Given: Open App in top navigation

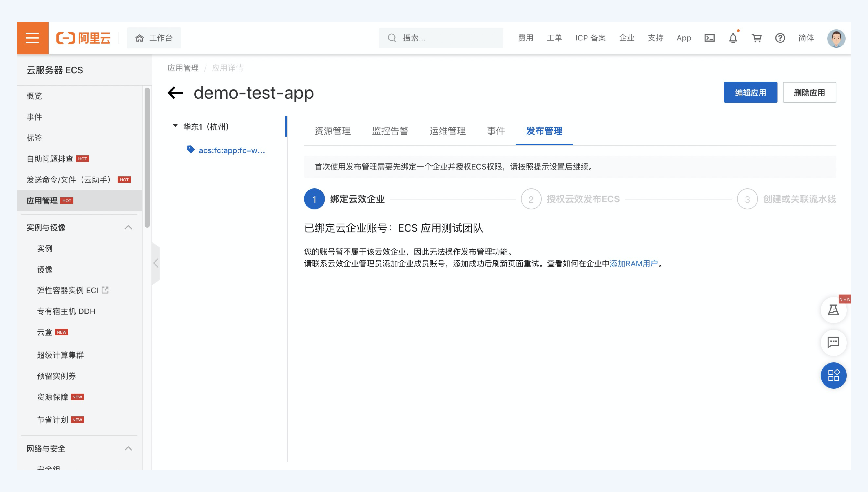Looking at the screenshot, I should point(683,38).
